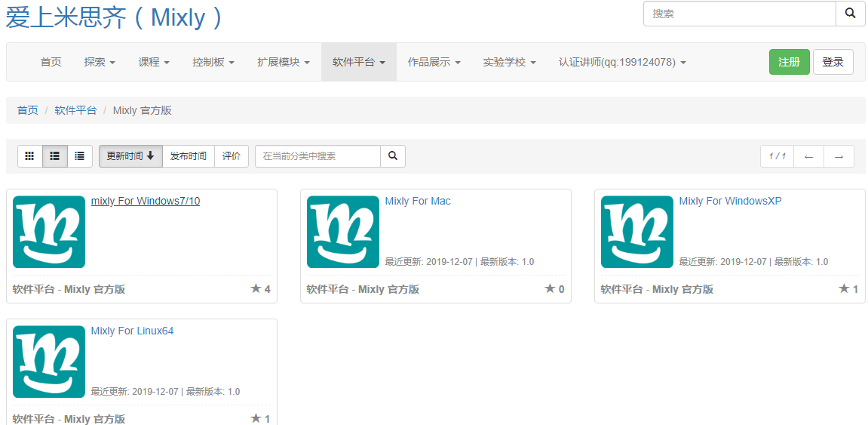This screenshot has width=868, height=425.
Task: Click update date text on Mixly For Mac card
Action: tap(429, 261)
